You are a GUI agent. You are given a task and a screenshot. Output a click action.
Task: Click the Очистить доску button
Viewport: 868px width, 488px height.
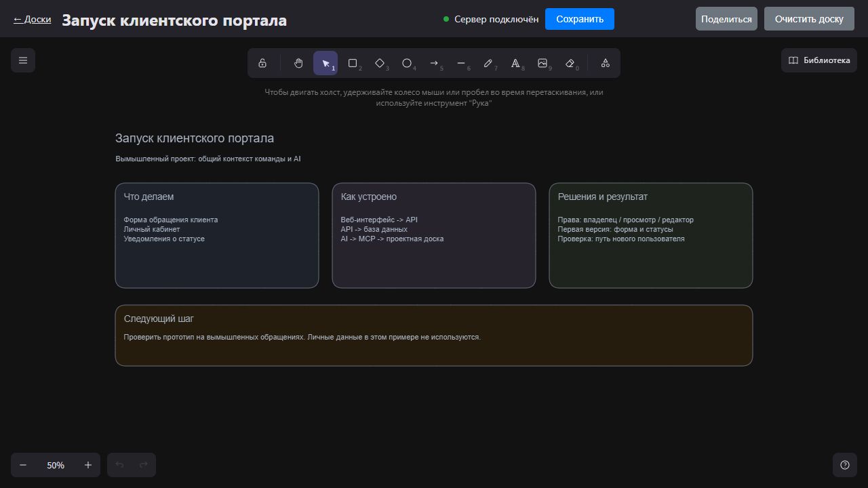pos(809,19)
